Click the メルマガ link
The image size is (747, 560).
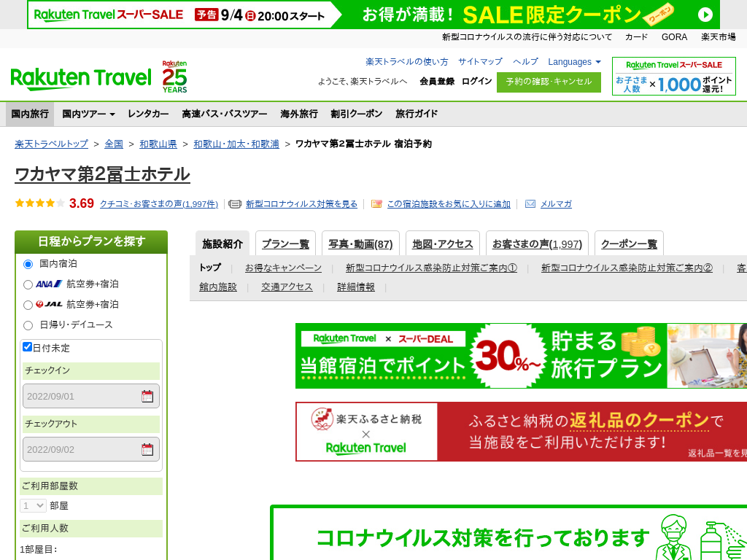[x=556, y=204]
